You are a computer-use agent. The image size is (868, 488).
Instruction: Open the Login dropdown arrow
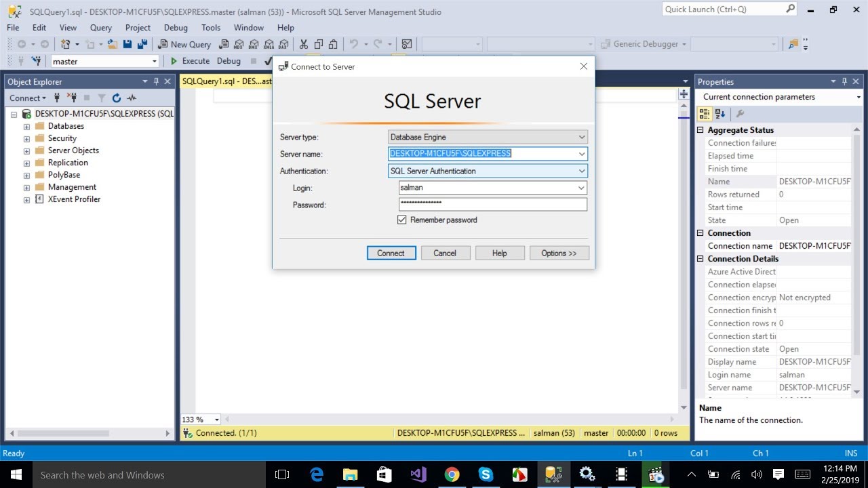point(581,188)
